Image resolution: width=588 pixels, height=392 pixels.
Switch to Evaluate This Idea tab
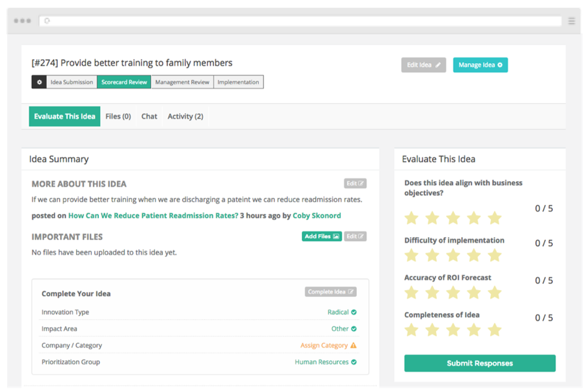[x=64, y=116]
